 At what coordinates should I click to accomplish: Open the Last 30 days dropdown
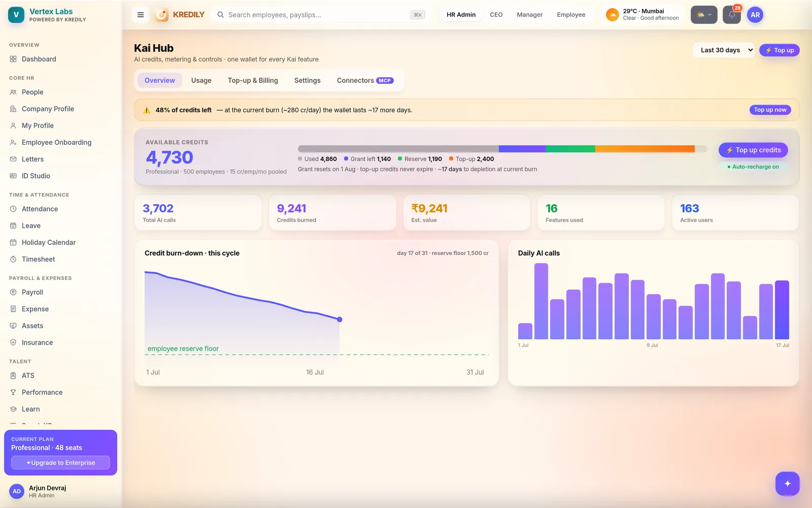[x=724, y=50]
